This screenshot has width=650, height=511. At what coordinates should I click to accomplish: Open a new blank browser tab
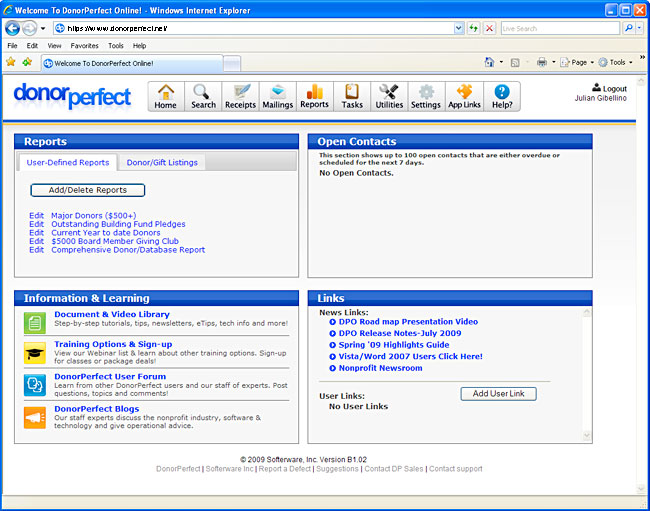click(x=232, y=63)
